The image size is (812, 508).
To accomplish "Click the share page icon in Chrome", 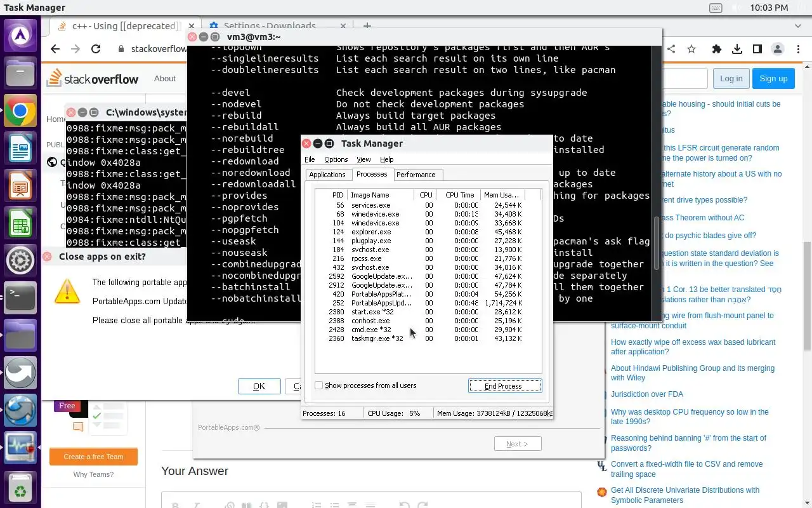I will point(671,49).
